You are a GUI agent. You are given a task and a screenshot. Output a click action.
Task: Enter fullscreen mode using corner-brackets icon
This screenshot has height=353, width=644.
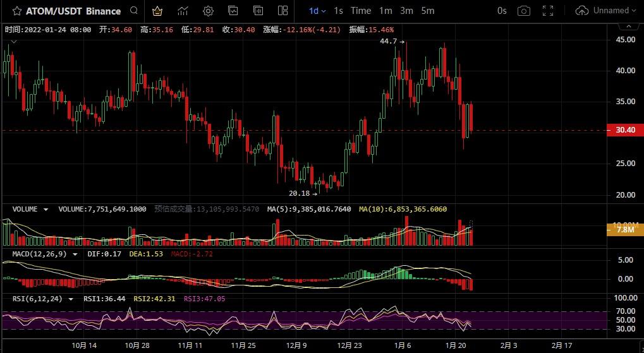(548, 11)
